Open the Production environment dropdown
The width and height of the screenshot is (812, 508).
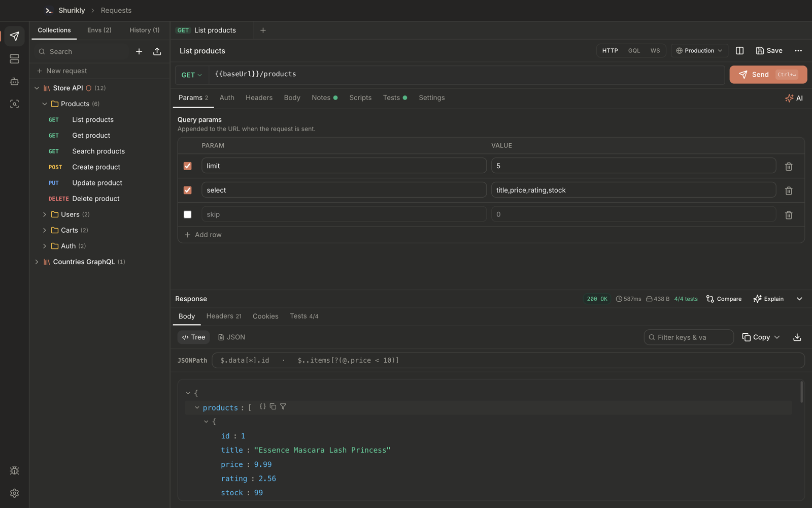point(699,51)
